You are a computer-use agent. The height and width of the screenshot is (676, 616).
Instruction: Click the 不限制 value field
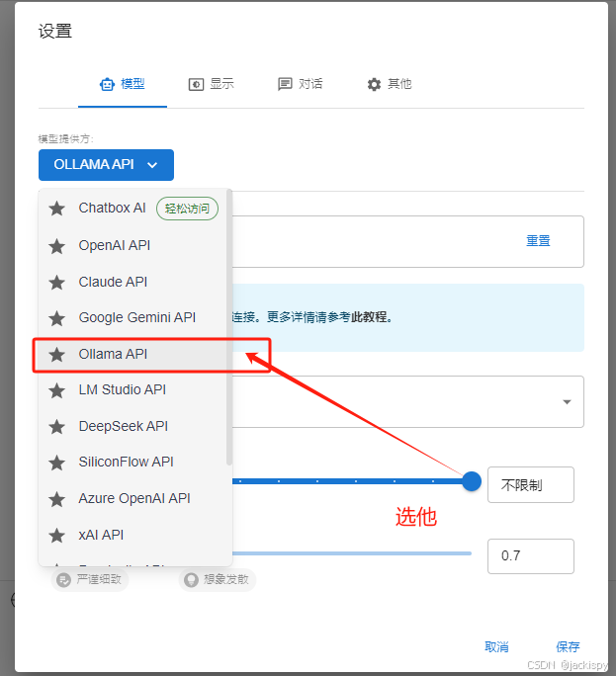coord(531,485)
